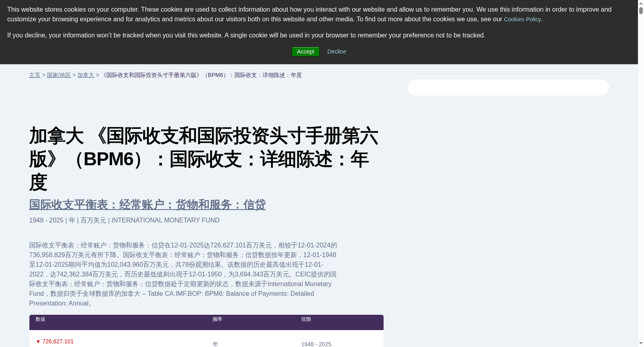Click the 数值 column header
This screenshot has height=347, width=644.
[40, 319]
